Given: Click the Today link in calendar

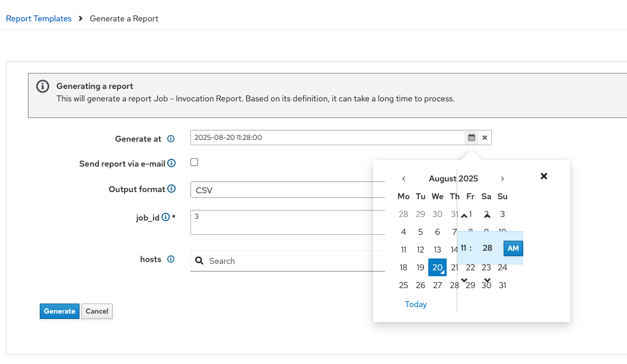Looking at the screenshot, I should point(416,304).
